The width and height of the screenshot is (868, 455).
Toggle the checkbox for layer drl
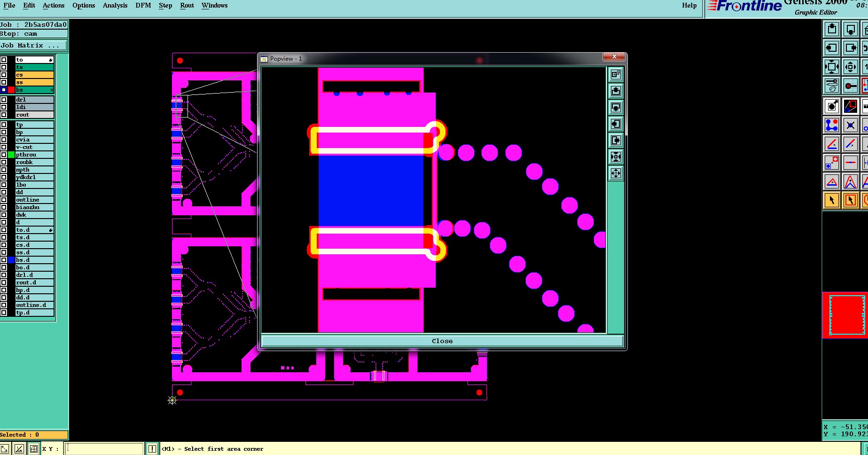tap(4, 100)
